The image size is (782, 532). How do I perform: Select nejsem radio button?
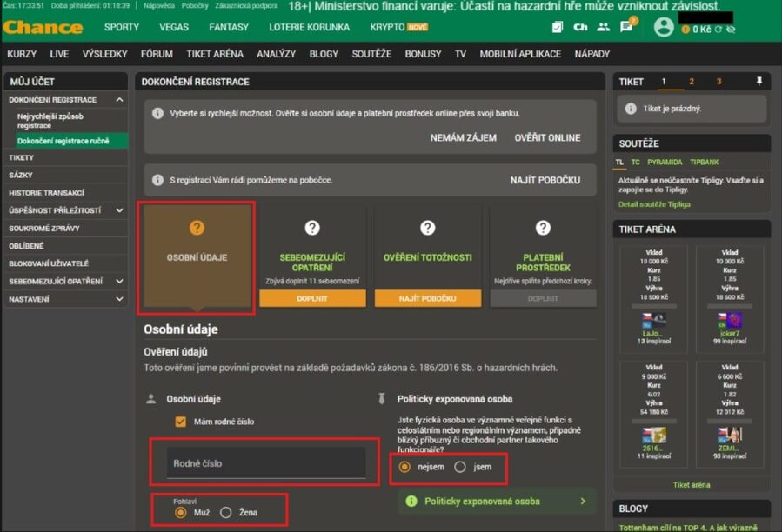[404, 467]
